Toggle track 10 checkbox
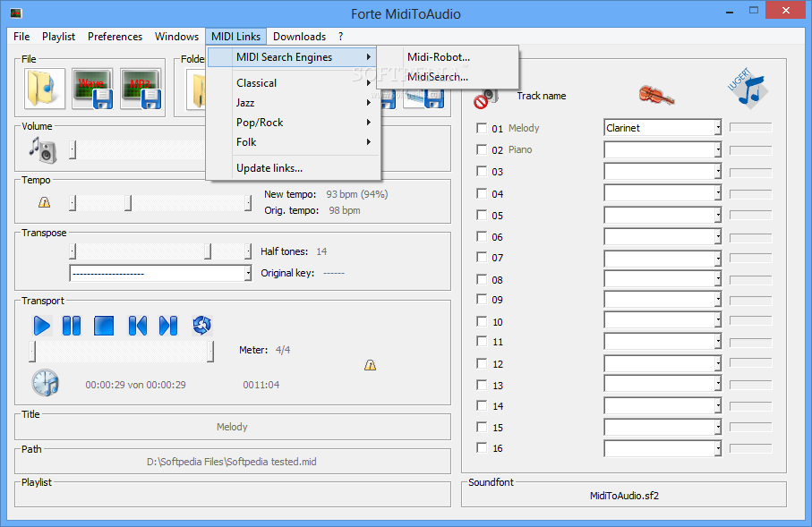Image resolution: width=812 pixels, height=527 pixels. (482, 321)
